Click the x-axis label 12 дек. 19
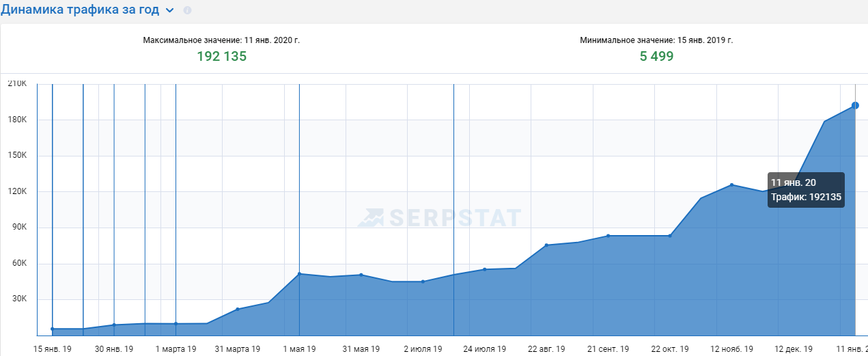Image resolution: width=868 pixels, height=356 pixels. click(x=794, y=348)
